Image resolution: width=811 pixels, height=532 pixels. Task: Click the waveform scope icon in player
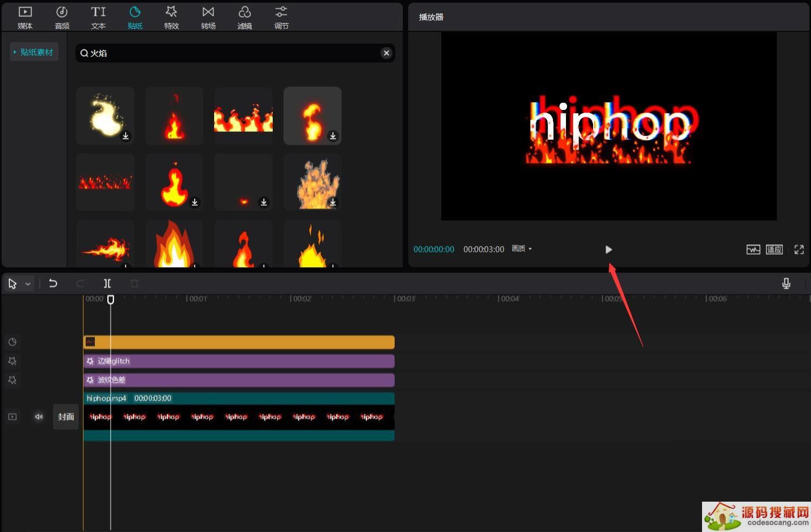pos(753,249)
